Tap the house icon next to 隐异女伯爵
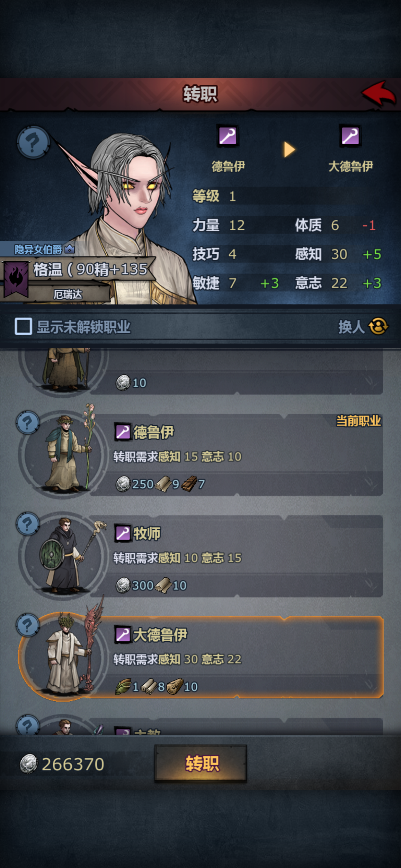This screenshot has width=401, height=868. tap(70, 249)
